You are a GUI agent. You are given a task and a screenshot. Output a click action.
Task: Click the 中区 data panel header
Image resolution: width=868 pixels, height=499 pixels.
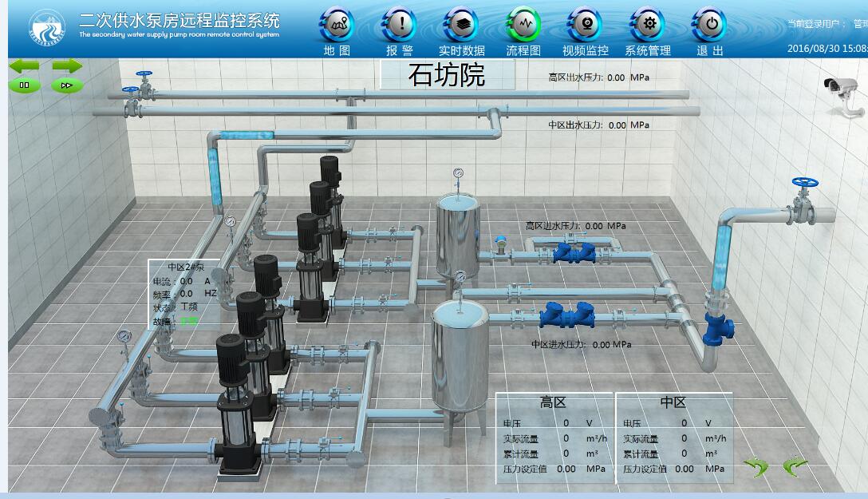pyautogui.click(x=673, y=402)
